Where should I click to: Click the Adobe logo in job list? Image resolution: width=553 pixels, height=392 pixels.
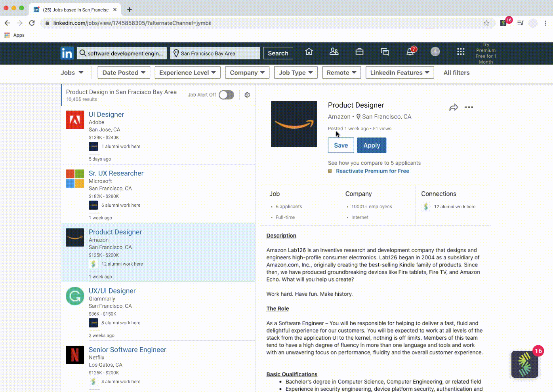(75, 120)
